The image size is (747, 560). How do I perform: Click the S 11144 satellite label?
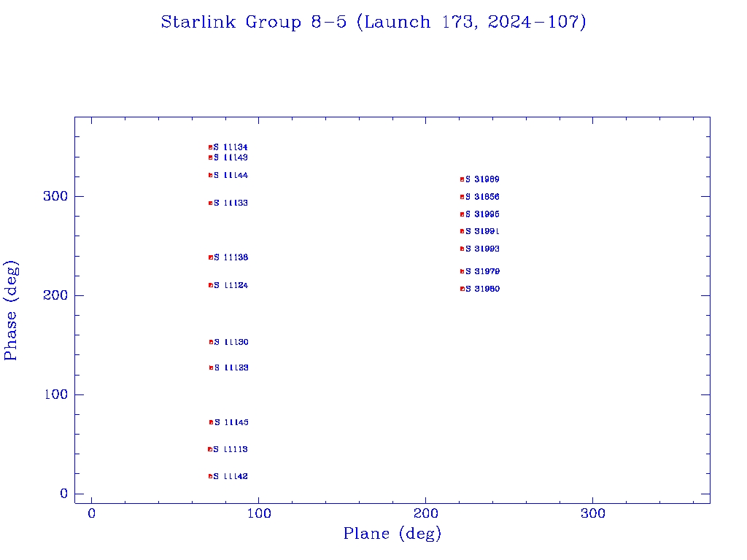[x=231, y=176]
